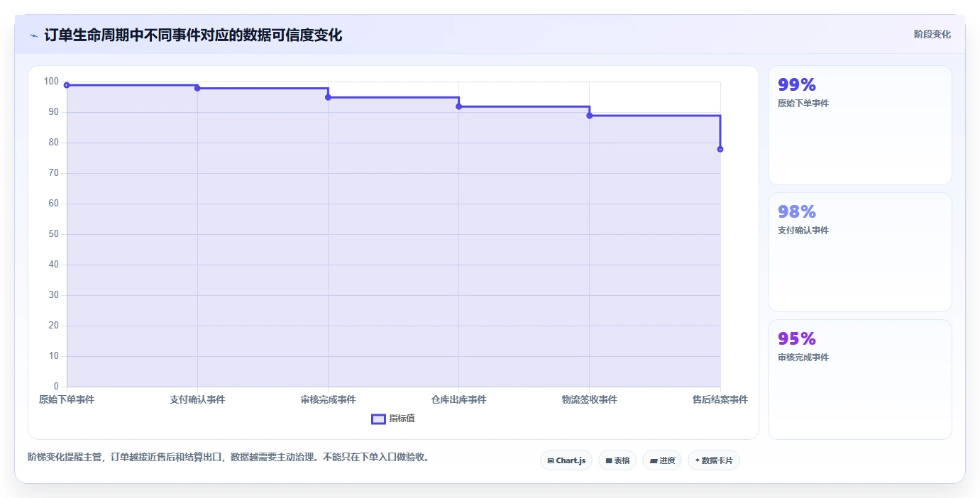Select the 进度 tag chip
This screenshot has height=498, width=980.
pyautogui.click(x=661, y=460)
